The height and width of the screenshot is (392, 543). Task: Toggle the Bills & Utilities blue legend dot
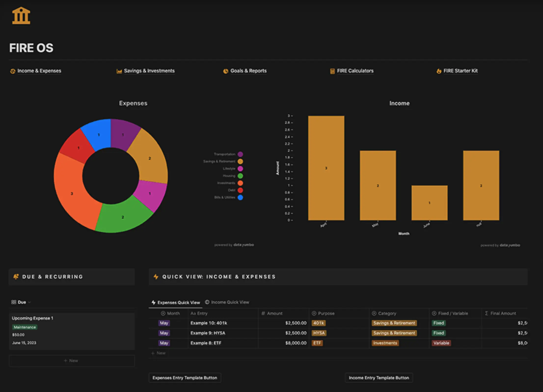pyautogui.click(x=240, y=197)
